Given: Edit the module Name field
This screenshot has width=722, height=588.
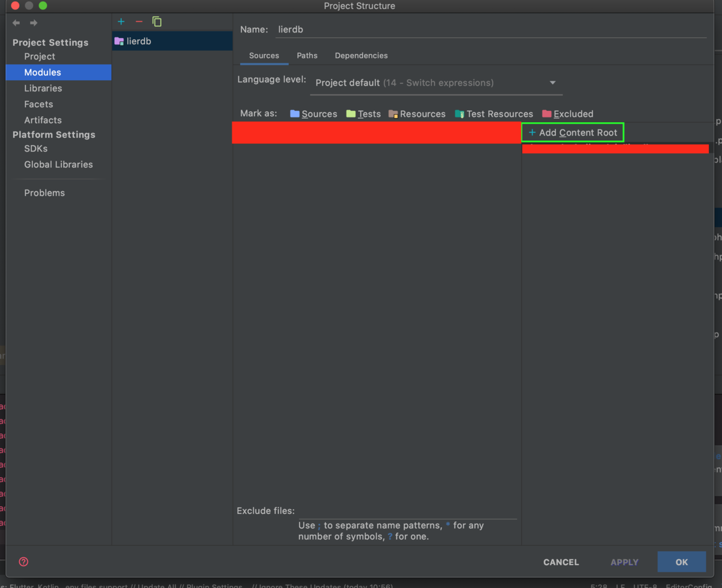Looking at the screenshot, I should (491, 29).
